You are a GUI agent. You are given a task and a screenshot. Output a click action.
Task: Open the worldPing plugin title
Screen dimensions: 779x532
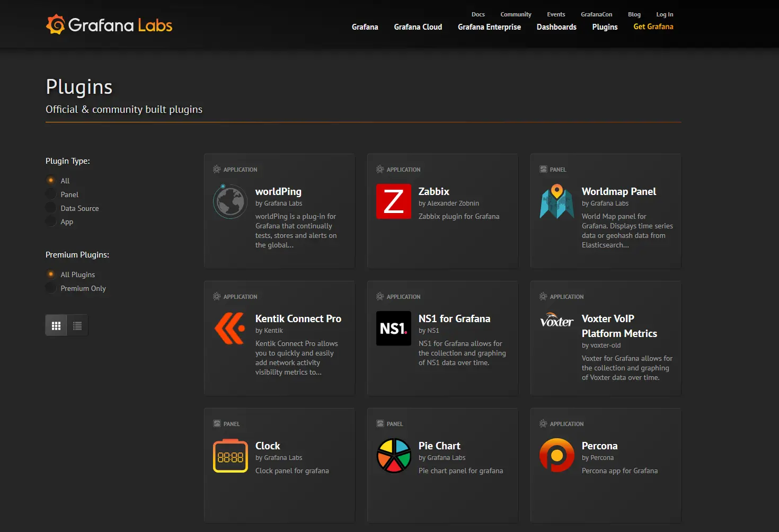(278, 191)
